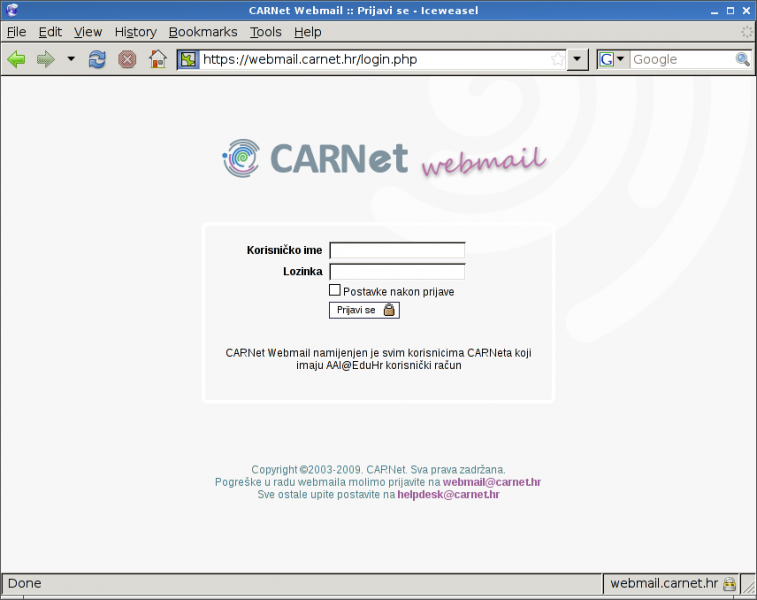
Task: Focus the 'Korisničko ime' username field
Action: tap(397, 250)
